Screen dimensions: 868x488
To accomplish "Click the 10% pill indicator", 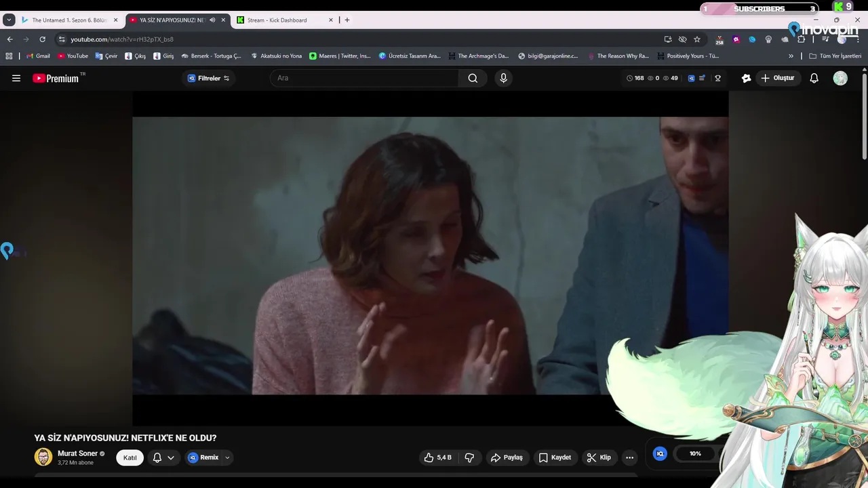I will tap(696, 453).
